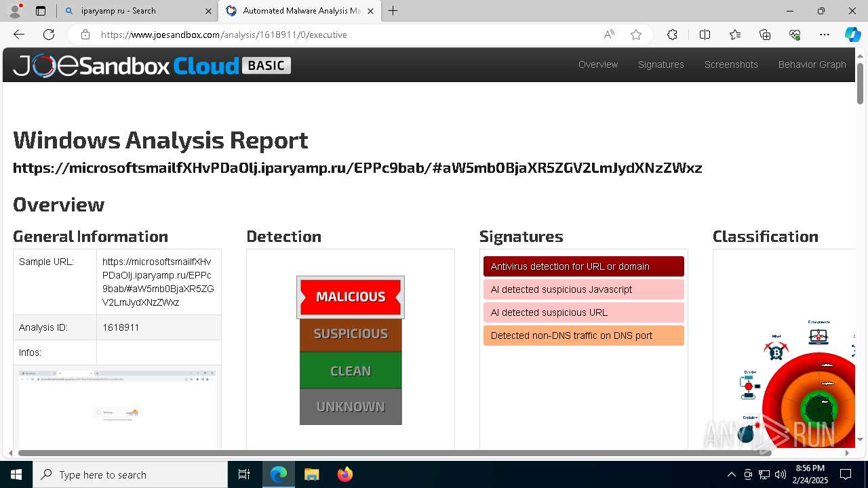Open the Edge profile icon
The width and height of the screenshot is (868, 488).
click(15, 11)
